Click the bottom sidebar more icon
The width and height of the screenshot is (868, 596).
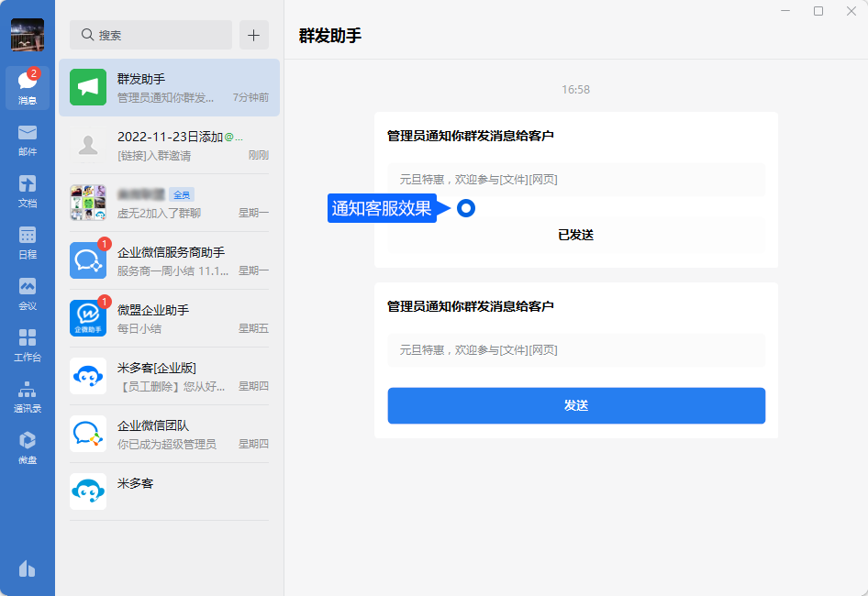(28, 568)
